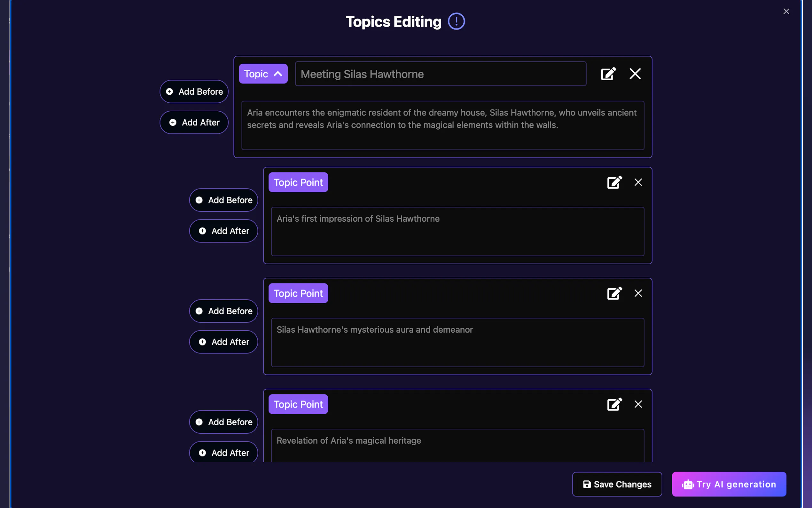
Task: Edit the first impression topic point
Action: click(614, 182)
